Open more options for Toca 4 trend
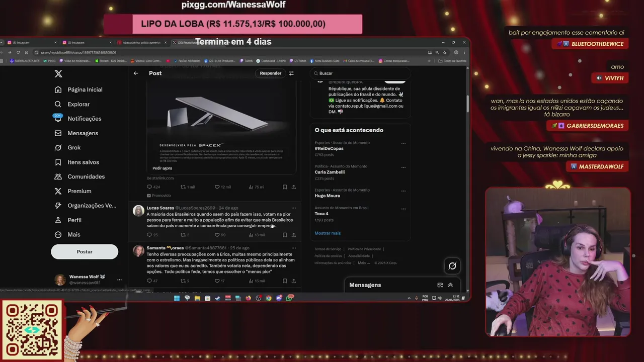Viewport: 644px width, 362px height. 403,209
